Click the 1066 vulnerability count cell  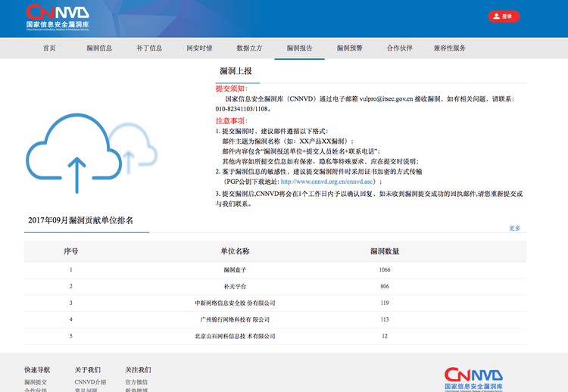tap(385, 270)
